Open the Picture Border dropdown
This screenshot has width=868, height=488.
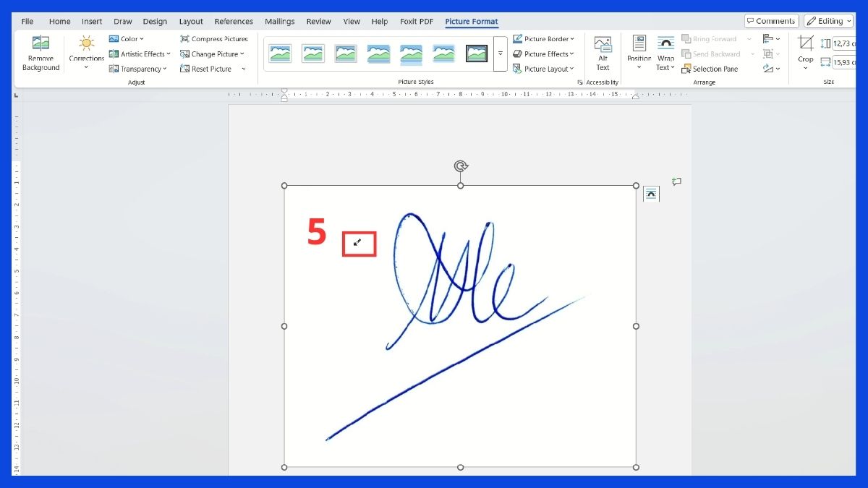pos(543,39)
